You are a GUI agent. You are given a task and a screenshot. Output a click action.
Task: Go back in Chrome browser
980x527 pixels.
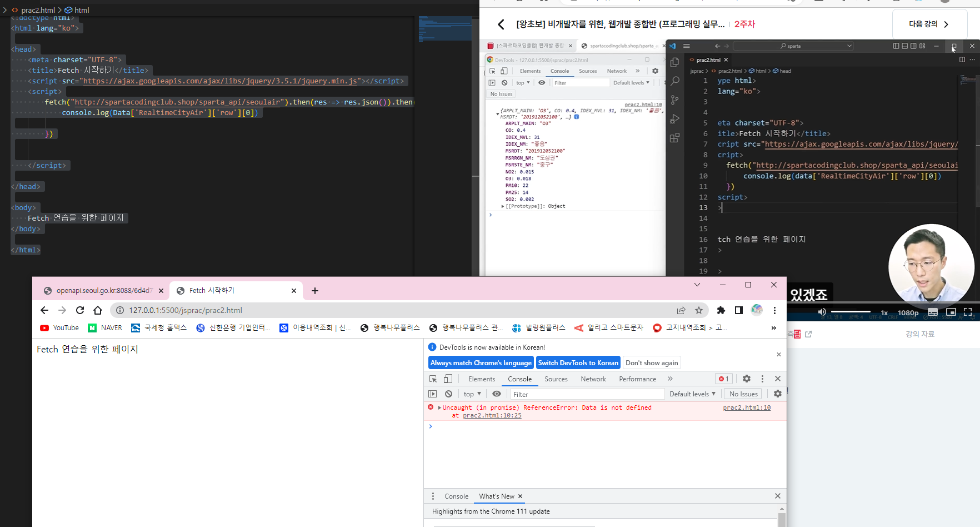[x=44, y=310]
